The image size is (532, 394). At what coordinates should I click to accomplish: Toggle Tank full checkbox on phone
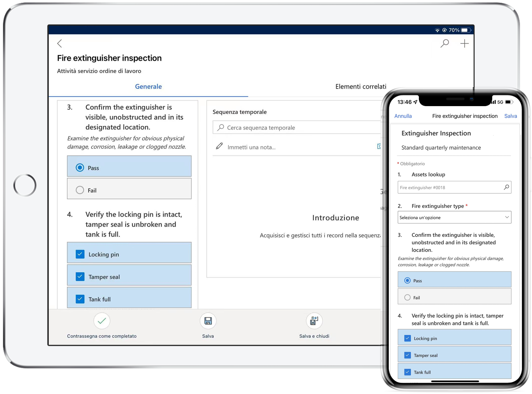click(407, 372)
